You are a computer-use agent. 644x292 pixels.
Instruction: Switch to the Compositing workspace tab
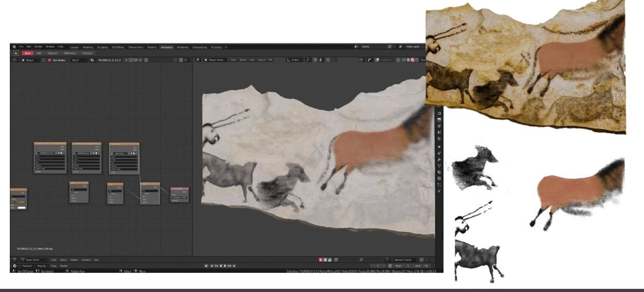click(200, 47)
